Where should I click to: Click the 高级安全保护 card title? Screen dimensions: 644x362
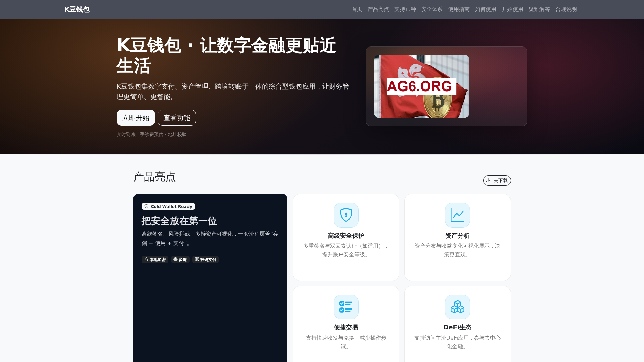coord(346,236)
